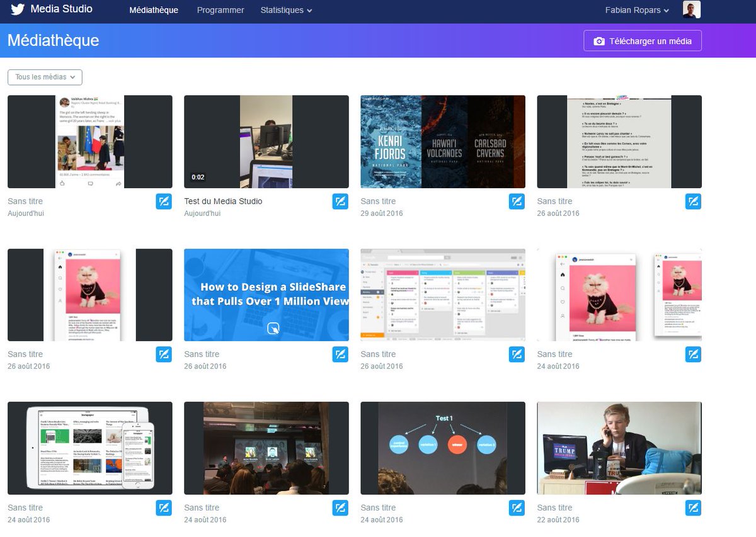The width and height of the screenshot is (756, 537).
Task: Click Sans titre under the Trello board image
Action: click(378, 354)
